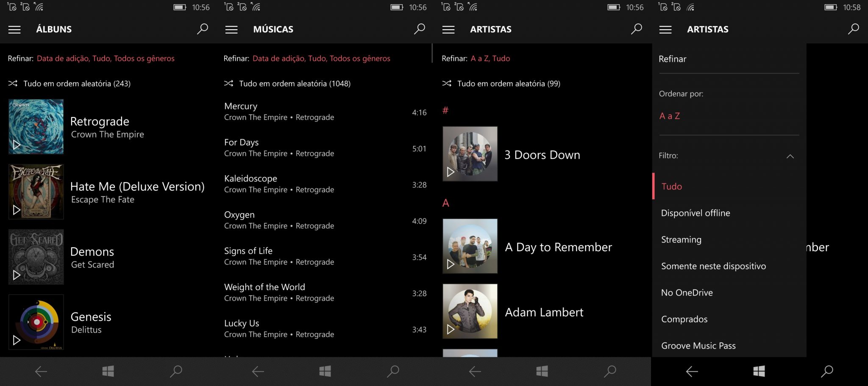
Task: Open hamburger menu on Álbuns screen
Action: [14, 30]
